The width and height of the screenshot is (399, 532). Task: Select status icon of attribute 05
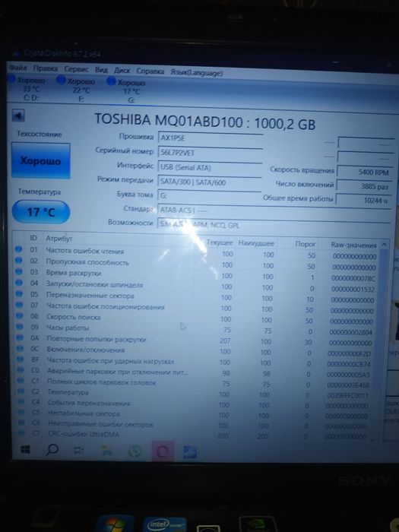19,294
